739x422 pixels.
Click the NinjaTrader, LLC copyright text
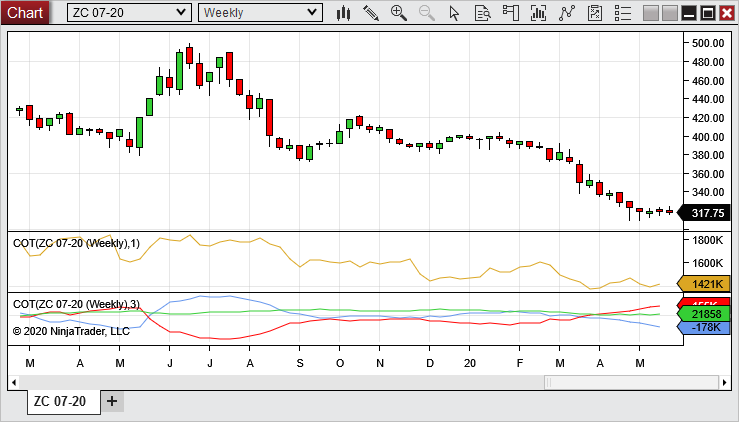tap(71, 330)
